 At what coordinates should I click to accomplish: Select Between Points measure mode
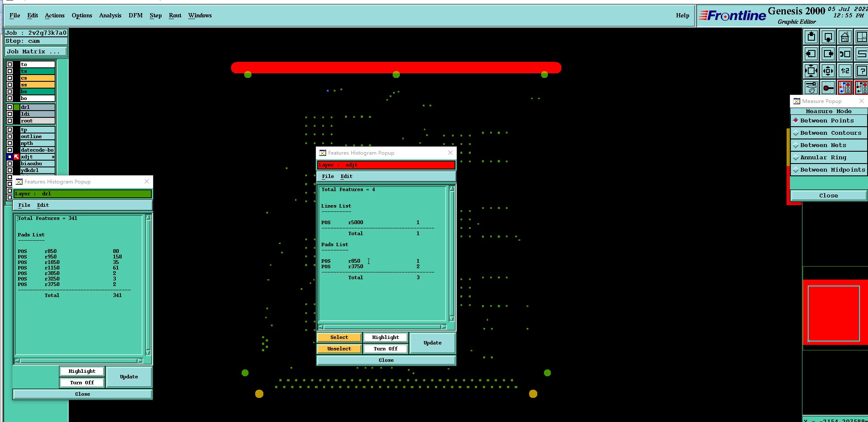pos(829,121)
